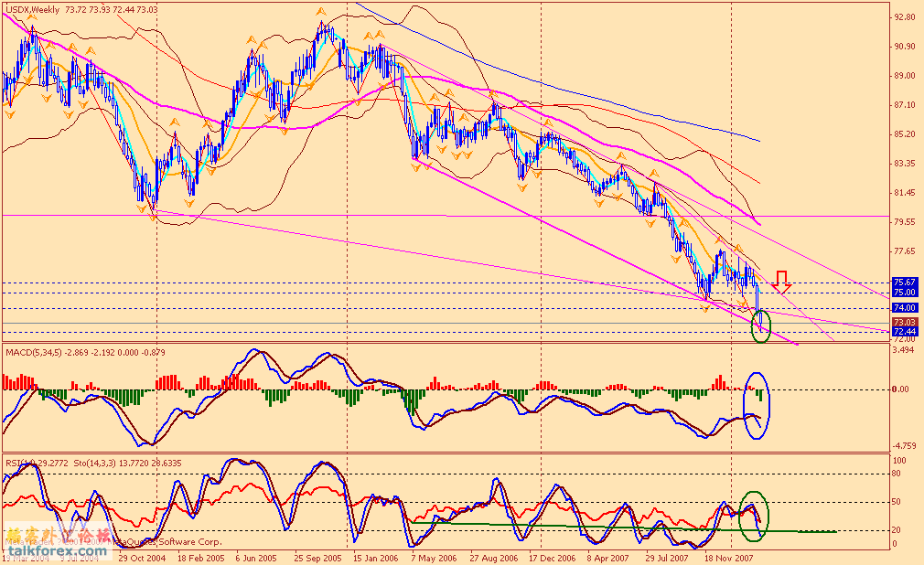Click the blue 75.67 level price tag

click(x=905, y=282)
